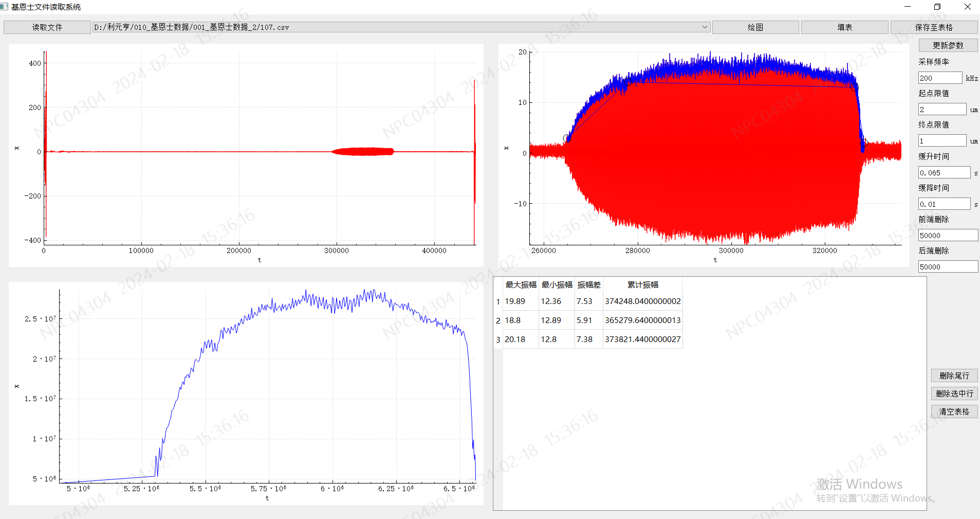Click the cell containing 374248.0400000002

(x=642, y=301)
